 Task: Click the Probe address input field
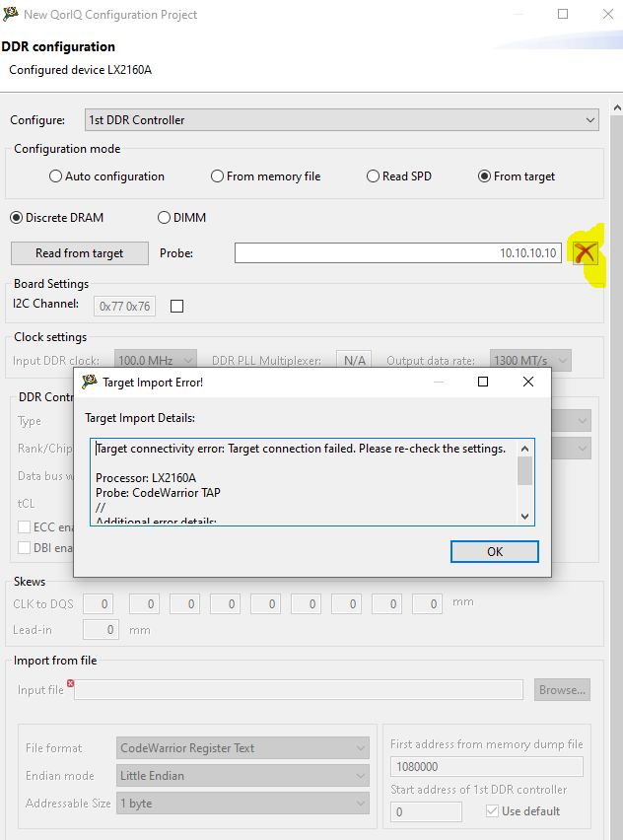pos(398,252)
